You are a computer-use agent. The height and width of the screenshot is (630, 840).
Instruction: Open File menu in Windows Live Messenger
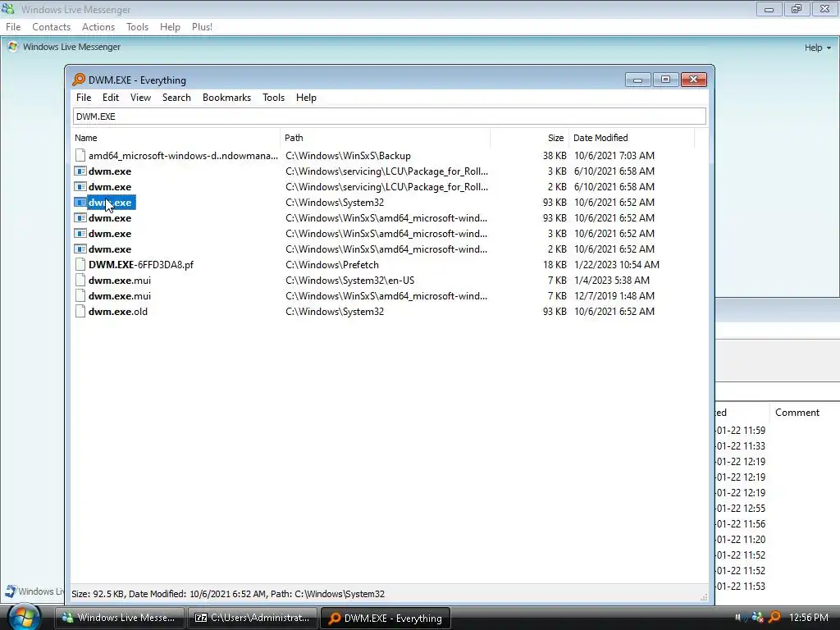pos(13,27)
